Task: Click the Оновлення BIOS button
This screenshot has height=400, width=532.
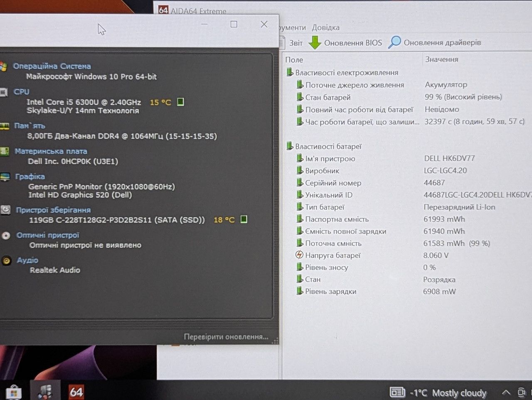Action: pos(345,42)
